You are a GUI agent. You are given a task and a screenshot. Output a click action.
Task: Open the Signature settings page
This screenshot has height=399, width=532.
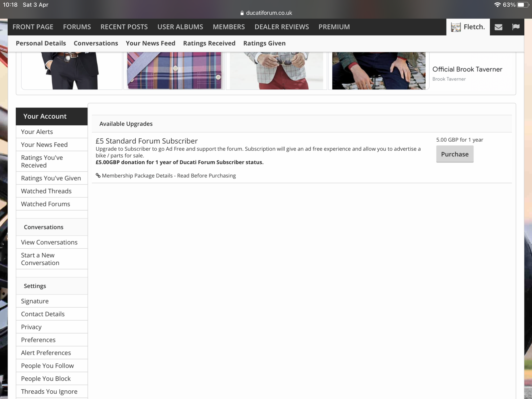click(x=35, y=301)
